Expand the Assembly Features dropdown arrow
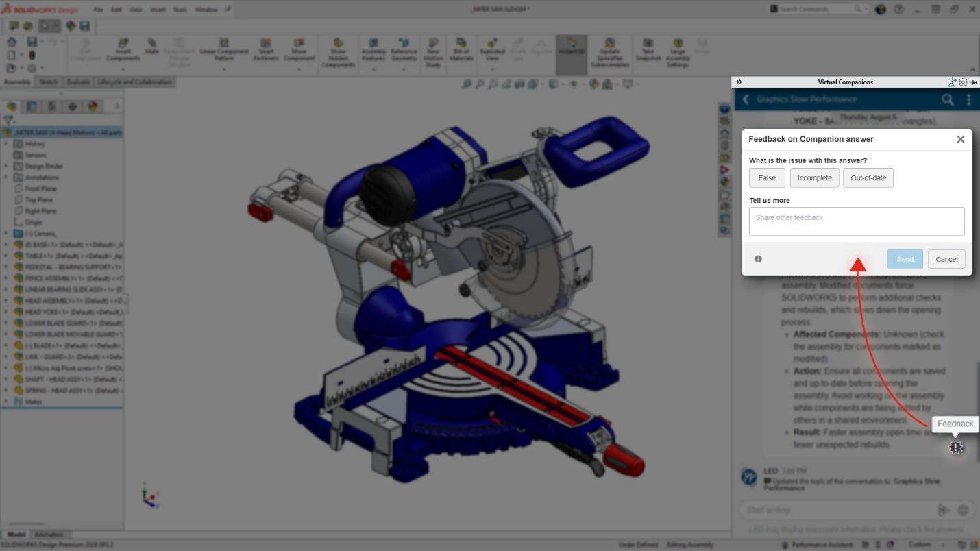 tap(373, 69)
